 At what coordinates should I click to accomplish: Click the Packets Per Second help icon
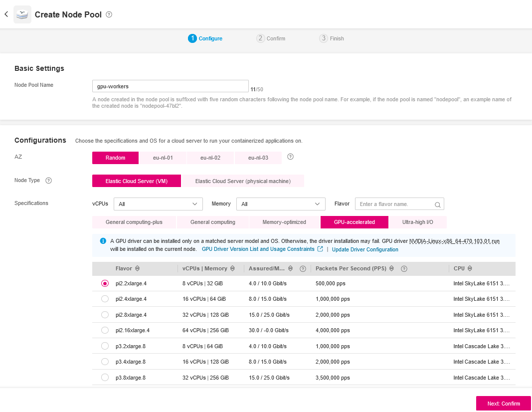pyautogui.click(x=404, y=269)
